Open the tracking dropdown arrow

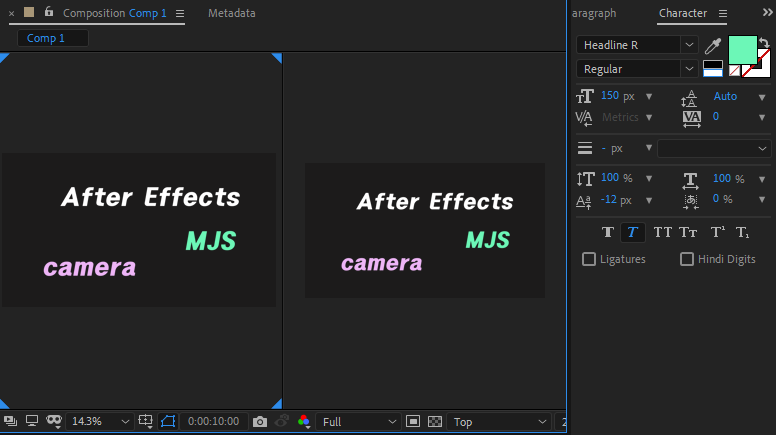tap(762, 118)
